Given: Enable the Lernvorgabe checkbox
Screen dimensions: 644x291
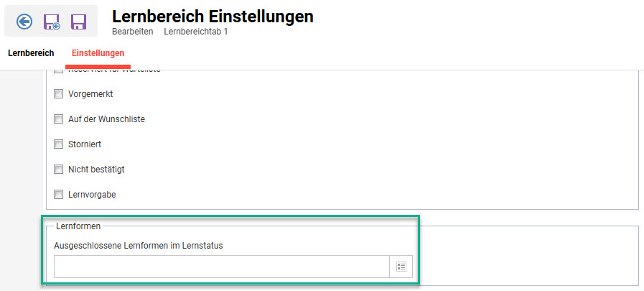Looking at the screenshot, I should [x=59, y=195].
